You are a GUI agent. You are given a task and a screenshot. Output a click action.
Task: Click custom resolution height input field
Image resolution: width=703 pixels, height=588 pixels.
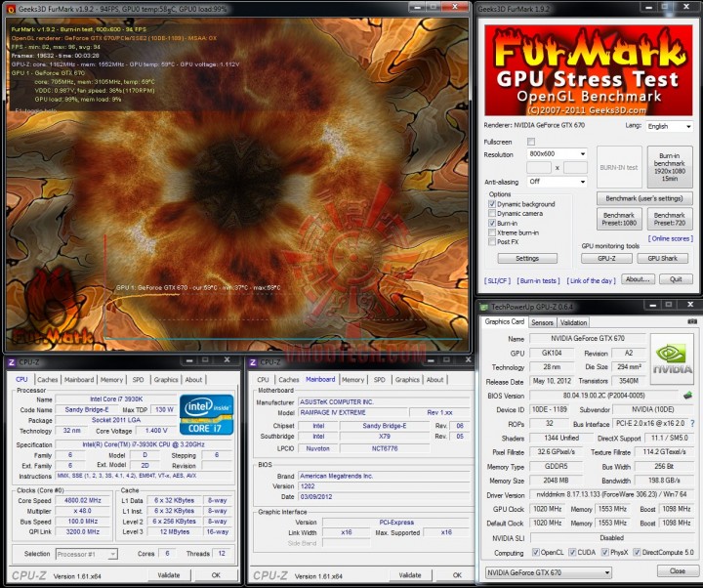point(575,168)
